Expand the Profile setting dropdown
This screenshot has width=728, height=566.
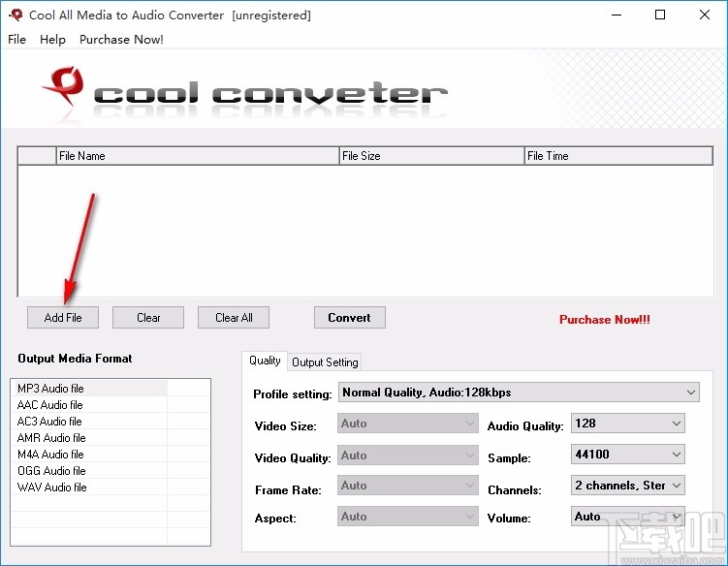pos(519,393)
